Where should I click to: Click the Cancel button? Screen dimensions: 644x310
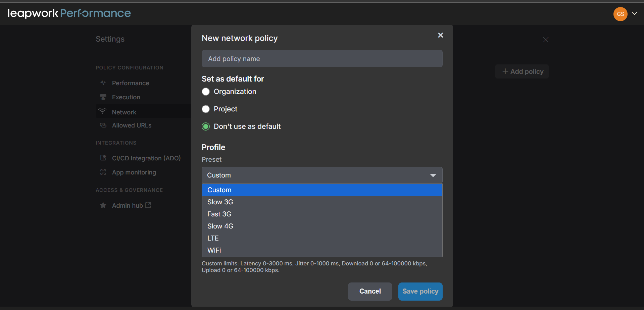pyautogui.click(x=370, y=291)
